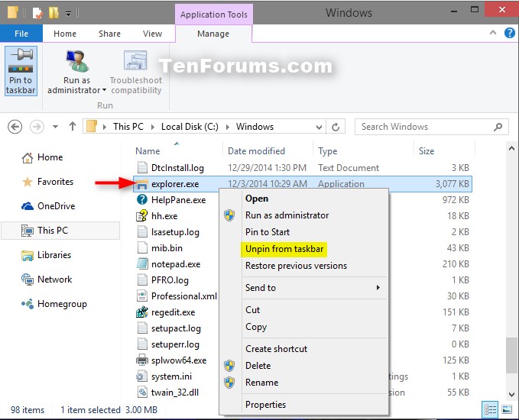This screenshot has width=519, height=420.
Task: Select the setuperr.log file
Action: point(176,344)
